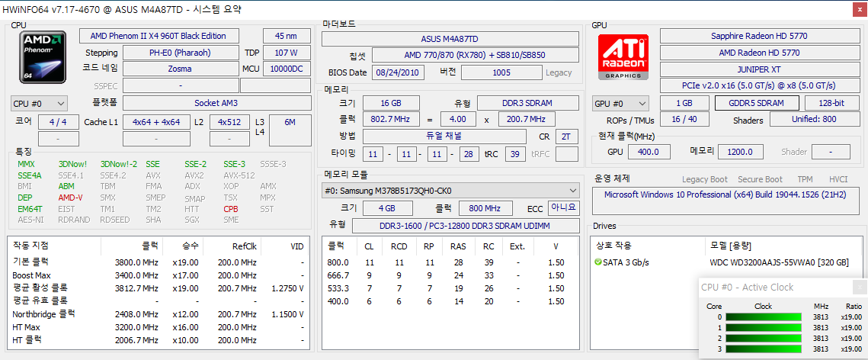The image size is (868, 360).
Task: Click the Boost Max row label
Action: coord(31,275)
